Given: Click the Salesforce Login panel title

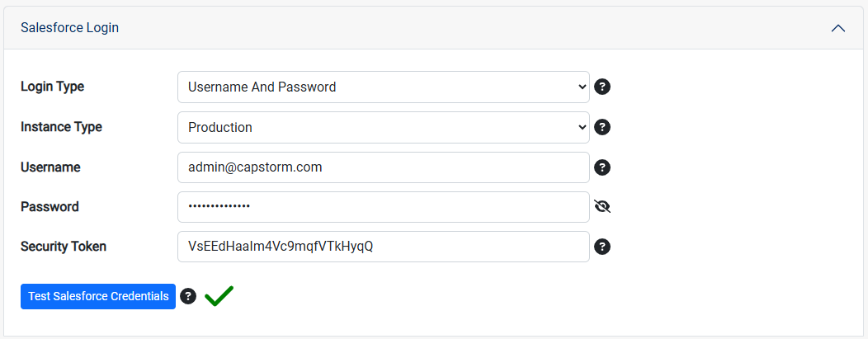Looking at the screenshot, I should (x=70, y=28).
